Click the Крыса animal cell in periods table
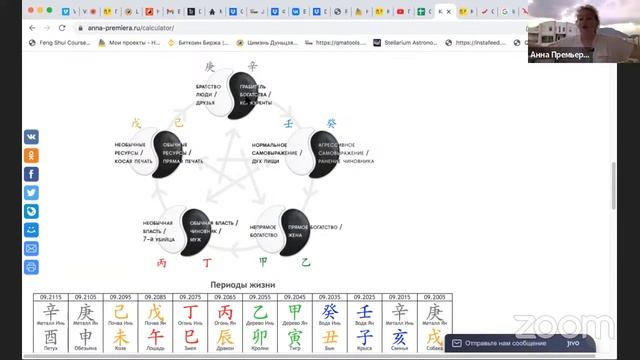 click(364, 340)
